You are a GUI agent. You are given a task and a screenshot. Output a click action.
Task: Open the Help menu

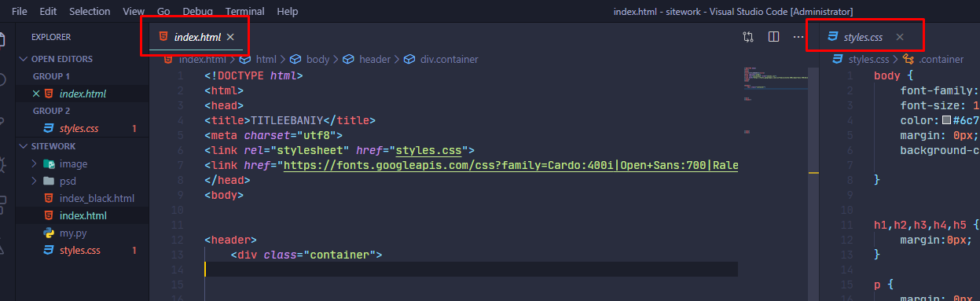tap(288, 12)
